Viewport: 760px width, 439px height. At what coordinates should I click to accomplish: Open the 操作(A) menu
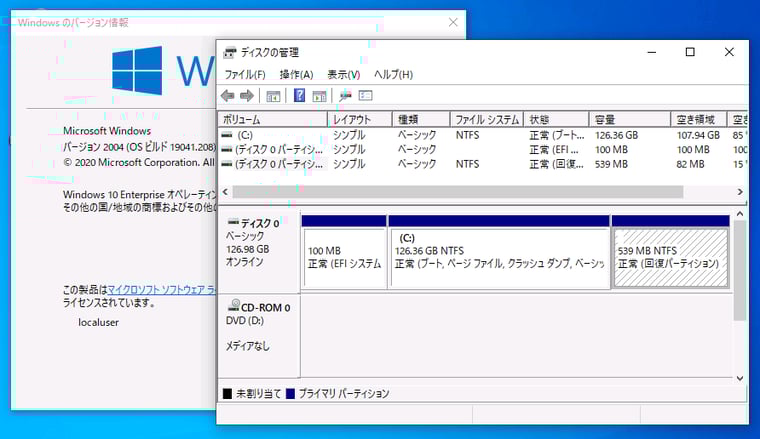[x=296, y=75]
